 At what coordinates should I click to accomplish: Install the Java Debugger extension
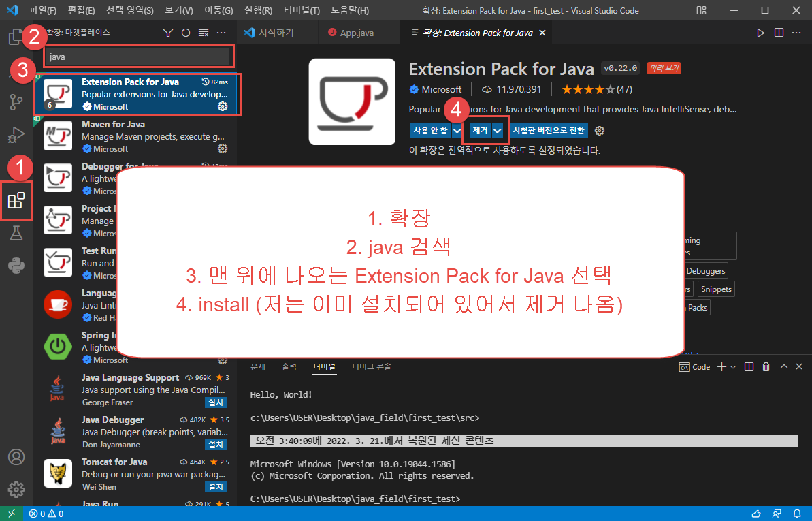pyautogui.click(x=216, y=445)
